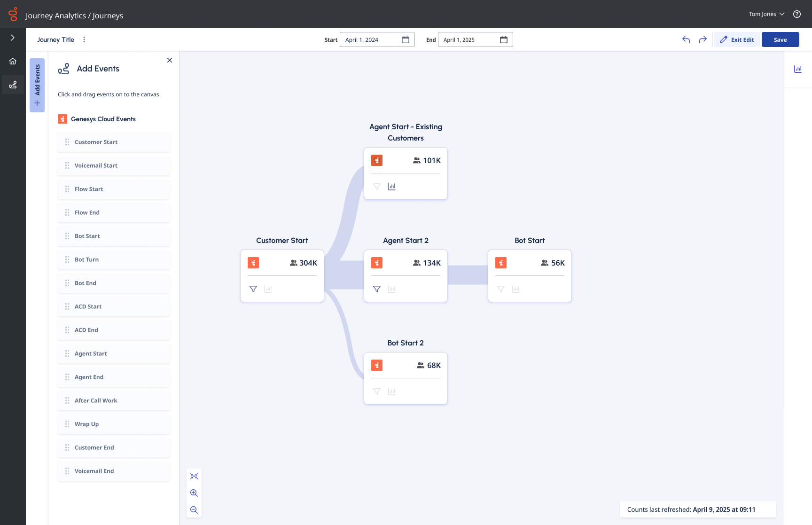812x525 pixels.
Task: Close the Add Events panel
Action: (170, 60)
